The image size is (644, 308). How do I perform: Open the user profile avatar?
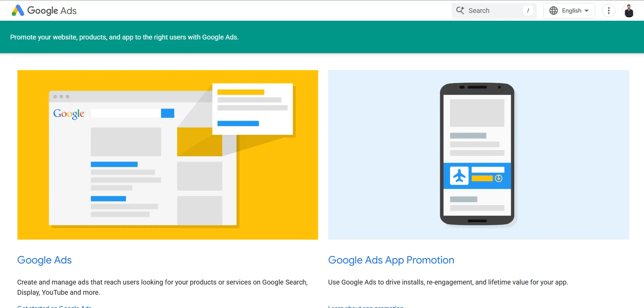[629, 11]
